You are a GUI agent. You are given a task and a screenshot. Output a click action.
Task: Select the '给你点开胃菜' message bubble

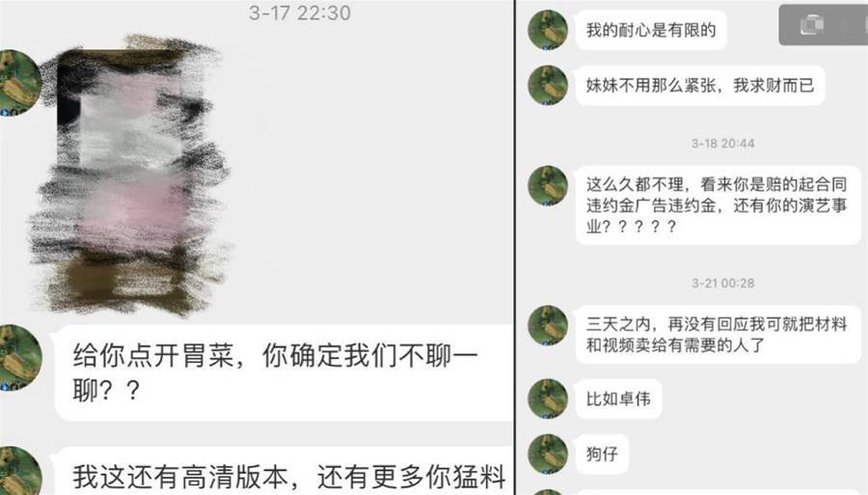click(284, 373)
